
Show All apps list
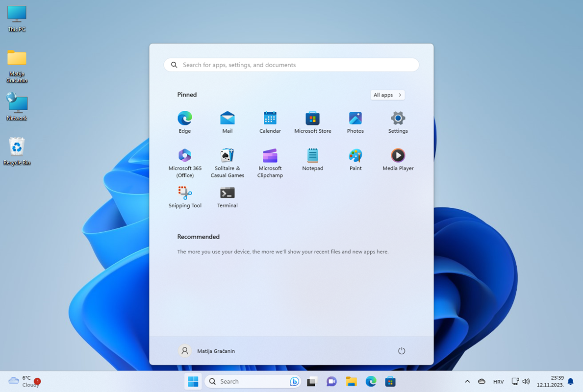click(387, 95)
